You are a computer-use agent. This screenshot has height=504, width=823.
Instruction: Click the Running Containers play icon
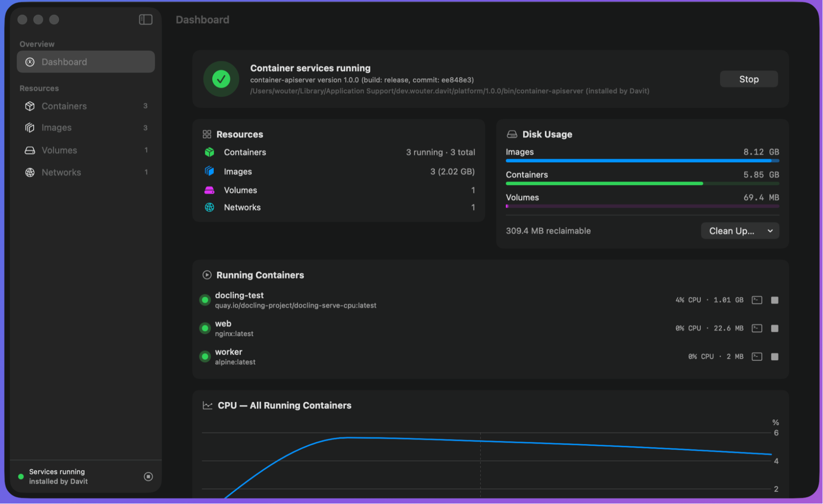pos(207,275)
